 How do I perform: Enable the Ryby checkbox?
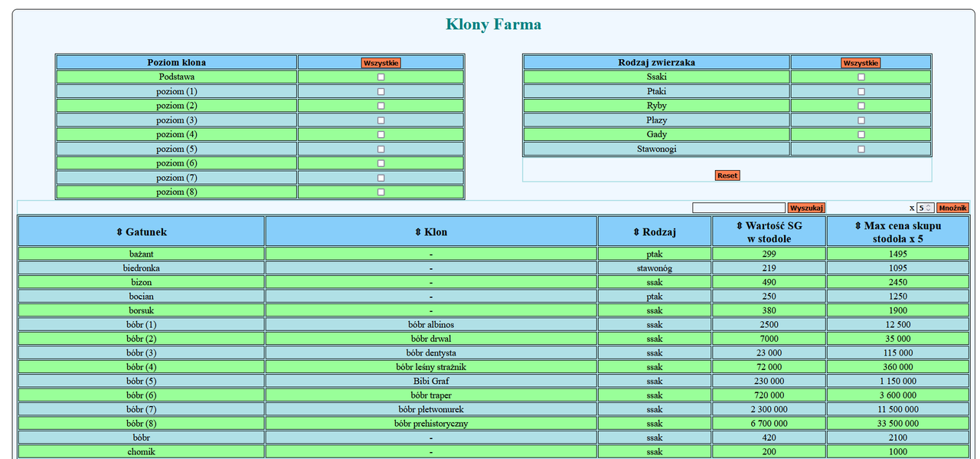[x=861, y=106]
